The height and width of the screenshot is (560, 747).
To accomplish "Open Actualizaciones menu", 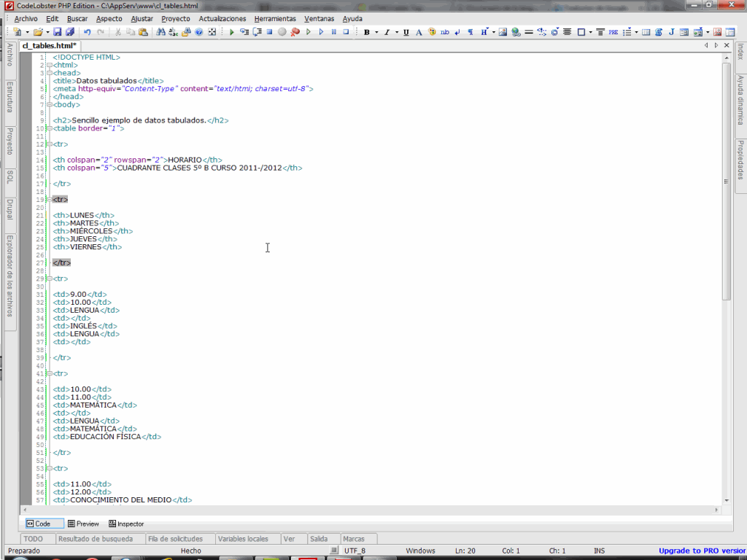I will click(222, 18).
